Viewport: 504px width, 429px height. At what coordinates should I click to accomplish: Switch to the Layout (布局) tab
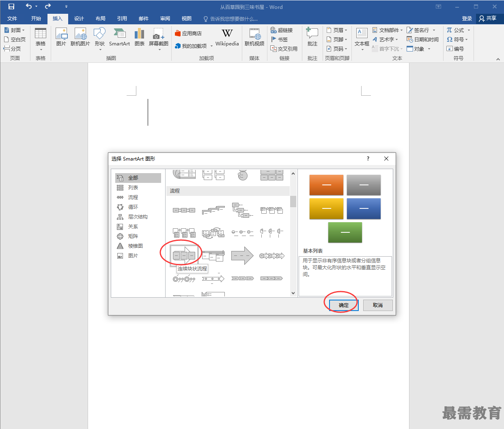(x=101, y=19)
